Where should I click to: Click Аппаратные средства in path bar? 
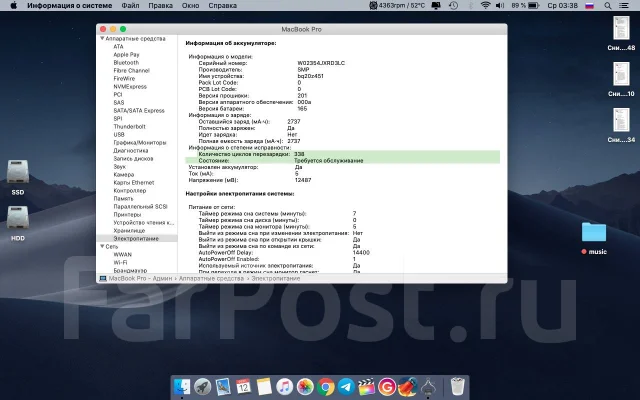(211, 278)
